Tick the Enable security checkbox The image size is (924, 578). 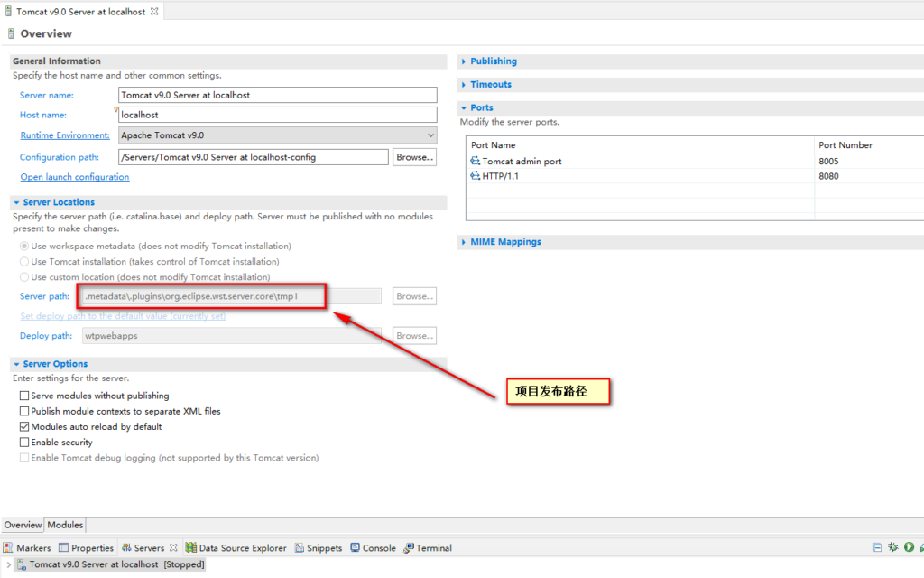tap(24, 443)
